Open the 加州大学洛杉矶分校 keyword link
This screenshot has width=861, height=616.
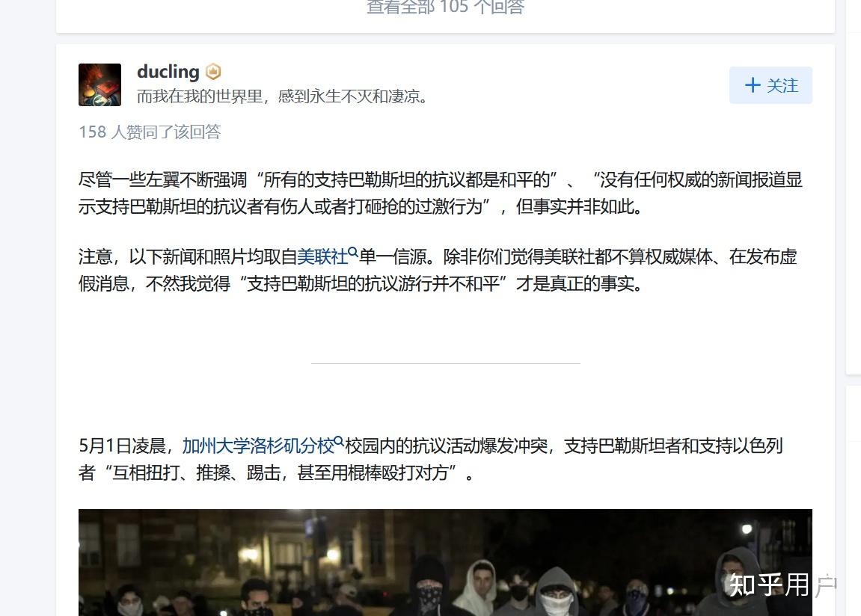(258, 446)
